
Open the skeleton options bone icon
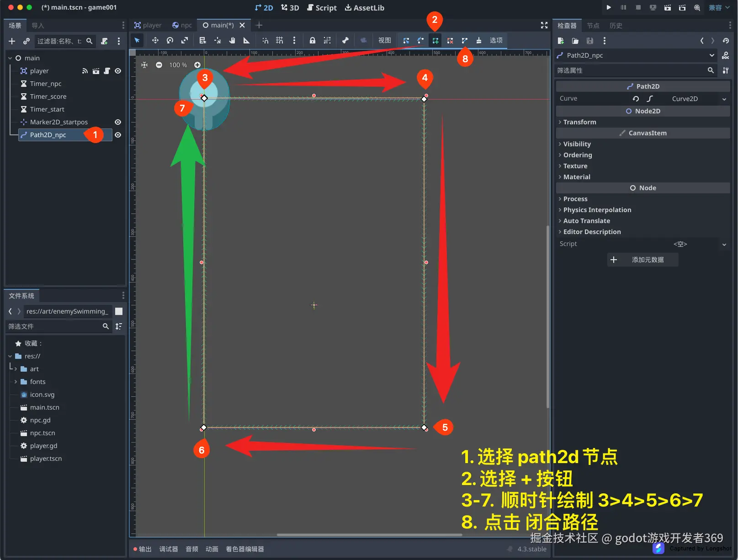(345, 40)
